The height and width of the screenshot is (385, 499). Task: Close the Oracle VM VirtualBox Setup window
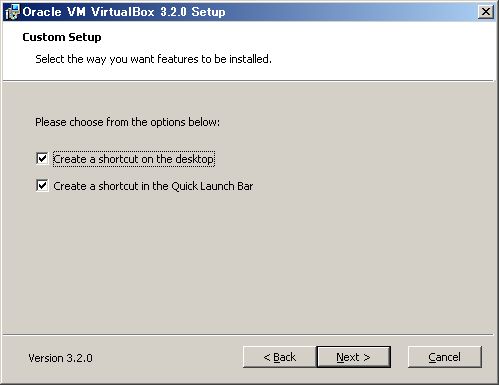(x=486, y=12)
